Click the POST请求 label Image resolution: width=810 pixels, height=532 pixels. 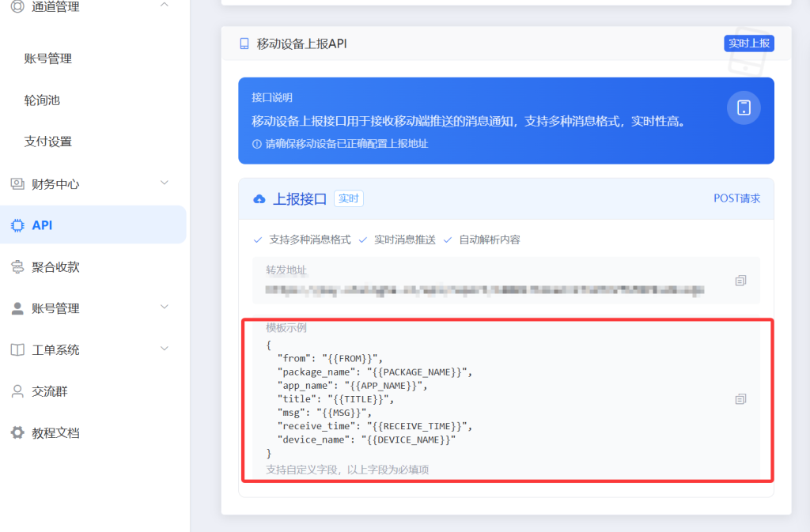736,198
